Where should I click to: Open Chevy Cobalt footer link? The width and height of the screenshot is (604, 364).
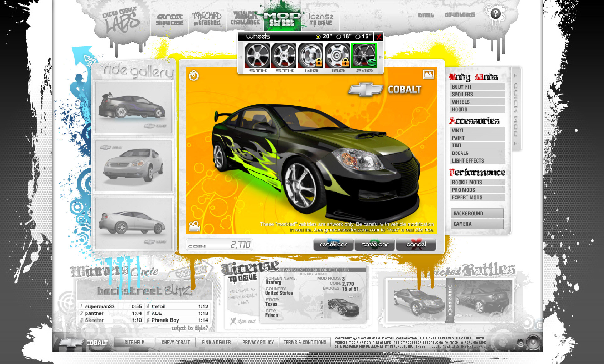pos(176,342)
